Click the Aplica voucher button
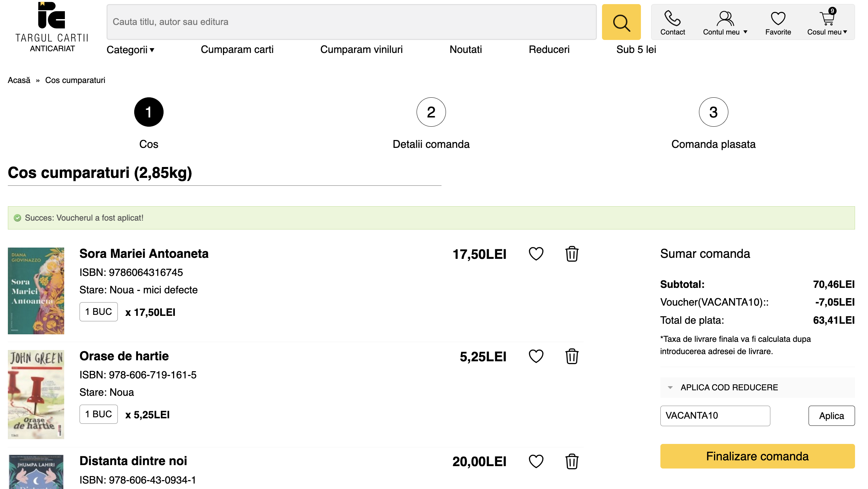This screenshot has height=489, width=868. point(831,416)
